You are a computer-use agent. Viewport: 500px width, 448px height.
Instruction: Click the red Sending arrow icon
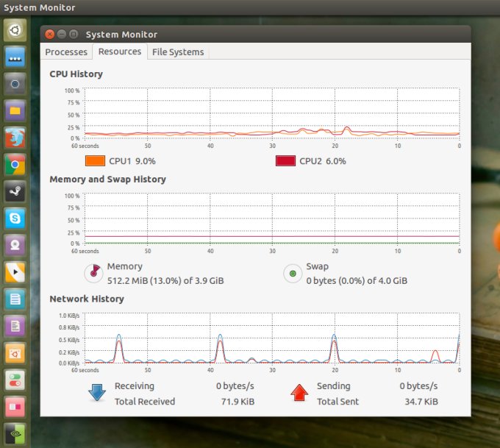pyautogui.click(x=299, y=393)
